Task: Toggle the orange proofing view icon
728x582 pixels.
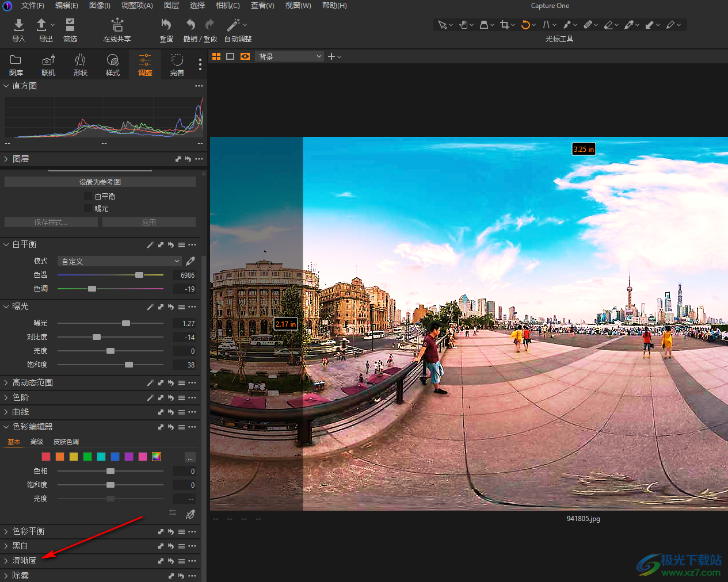Action: (245, 56)
